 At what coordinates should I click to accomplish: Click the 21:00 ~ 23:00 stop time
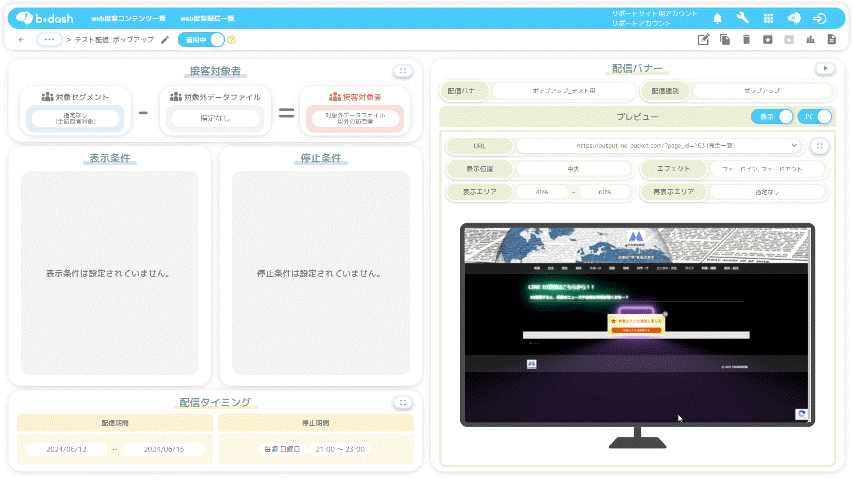[340, 450]
